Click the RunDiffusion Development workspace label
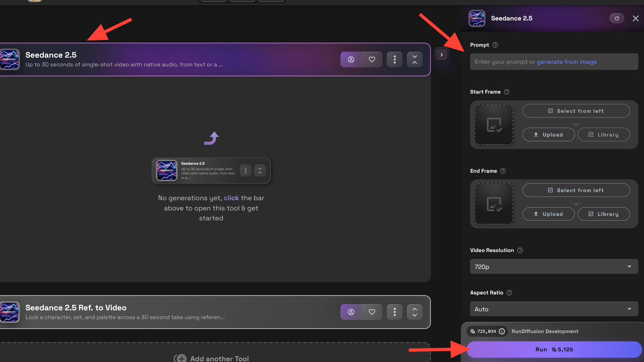This screenshot has width=644, height=362. (545, 331)
